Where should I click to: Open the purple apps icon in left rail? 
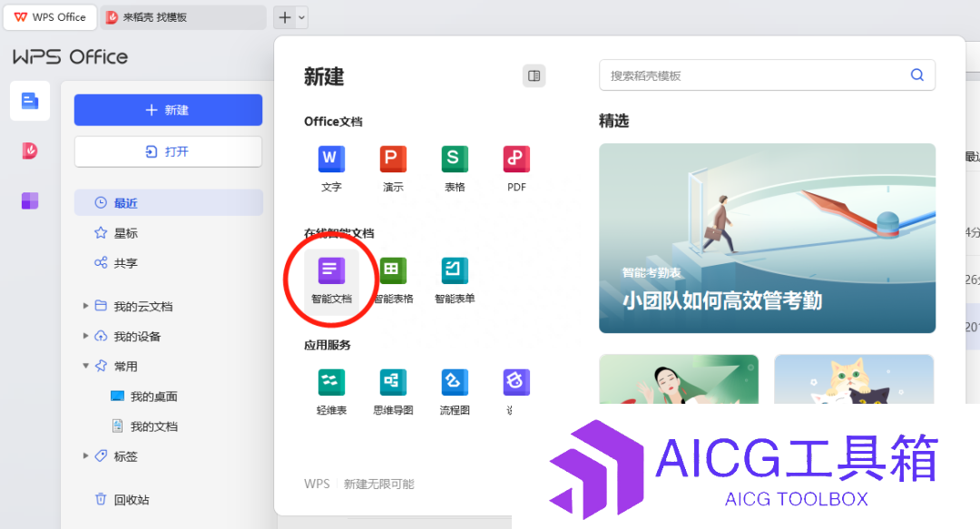(30, 201)
